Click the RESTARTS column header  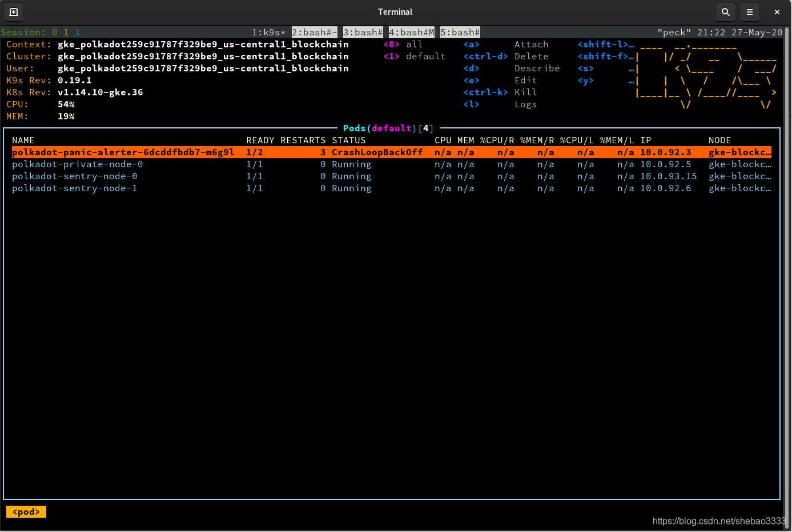303,140
